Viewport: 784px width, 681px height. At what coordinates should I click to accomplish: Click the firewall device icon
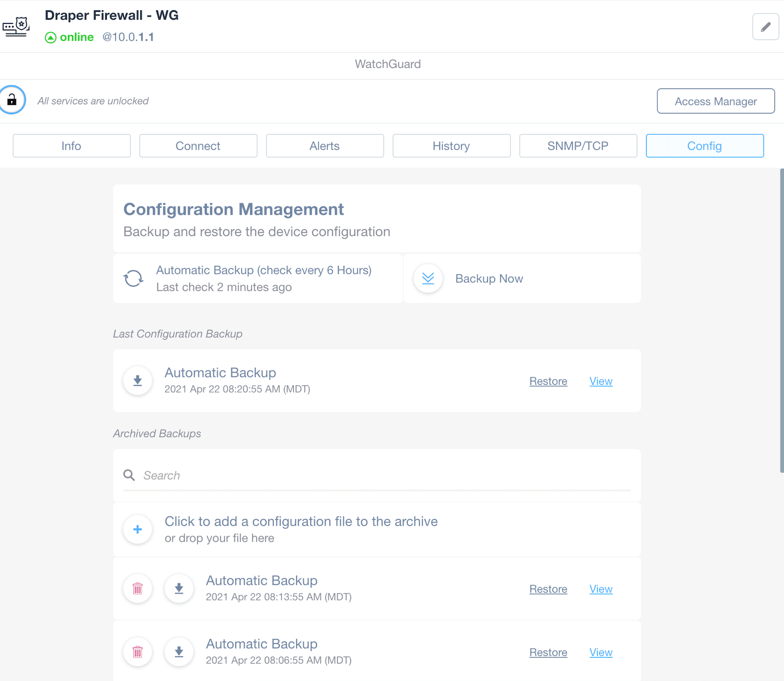point(16,26)
